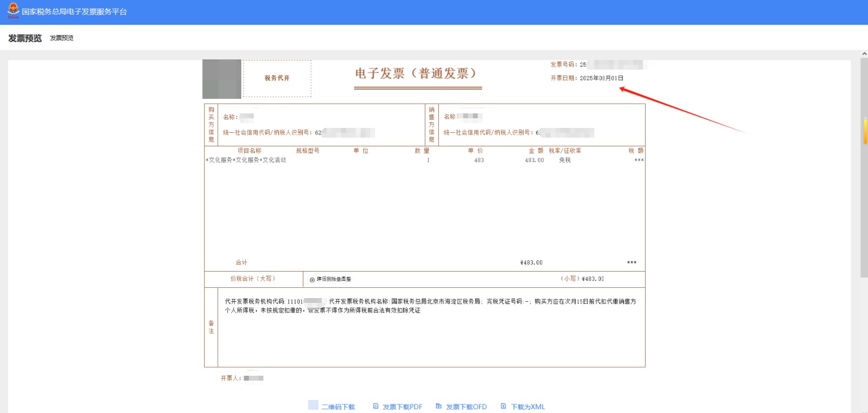Click the PDF file icon
This screenshot has width=868, height=413.
tap(376, 406)
